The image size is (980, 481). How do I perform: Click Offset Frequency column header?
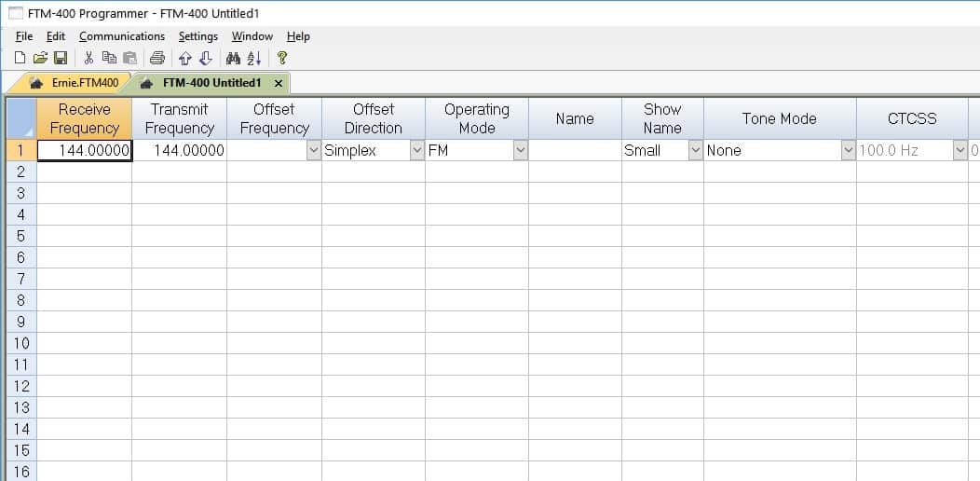[275, 118]
